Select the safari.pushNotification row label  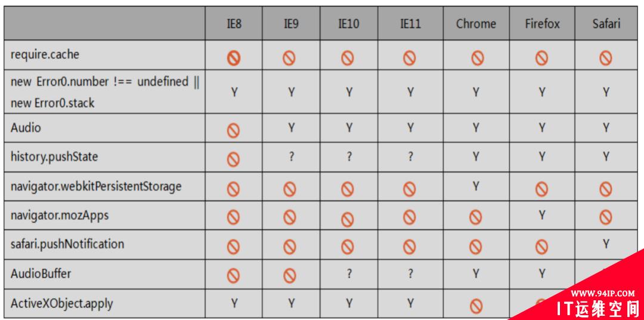coord(67,244)
